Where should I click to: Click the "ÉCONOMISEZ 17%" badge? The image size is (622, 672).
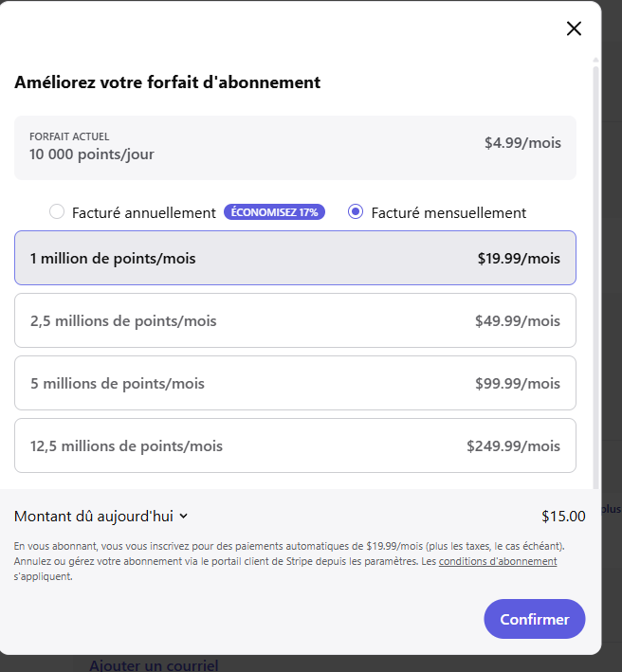coord(274,212)
